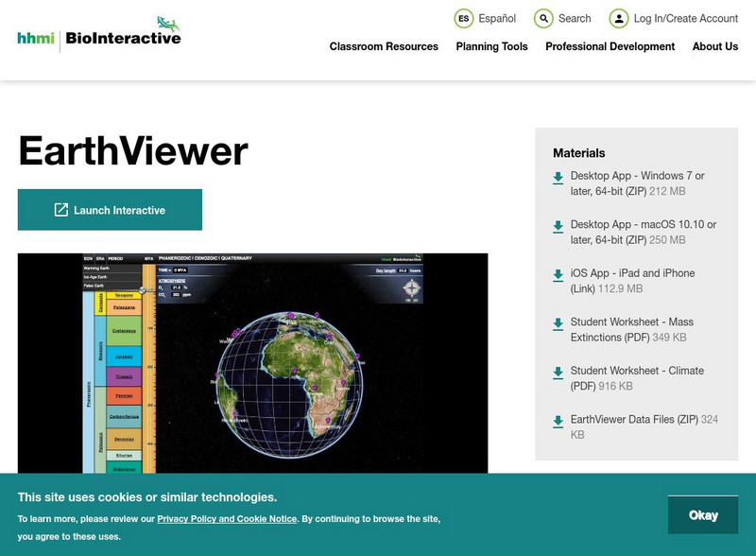The image size is (756, 556).
Task: Expand the Professional Development menu
Action: pos(610,46)
